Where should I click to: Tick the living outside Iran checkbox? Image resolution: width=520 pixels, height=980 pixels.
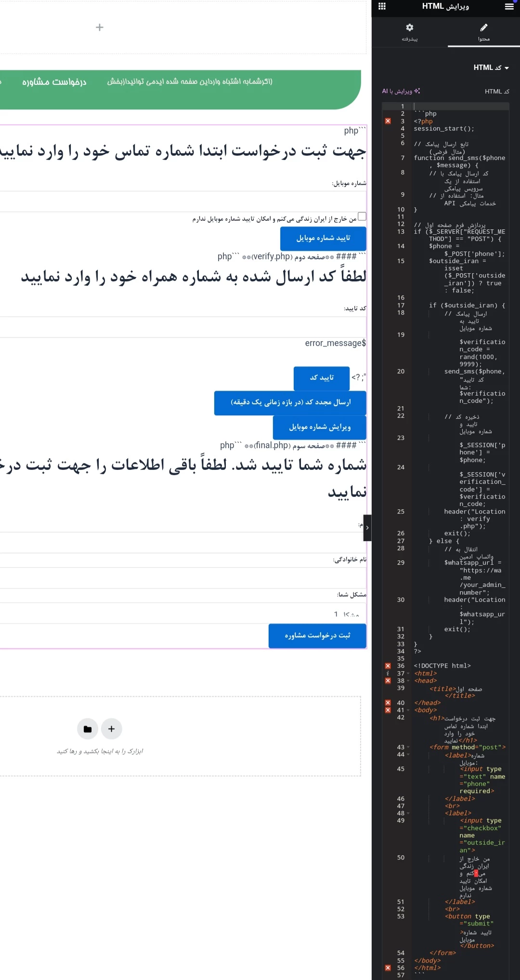pos(362,217)
